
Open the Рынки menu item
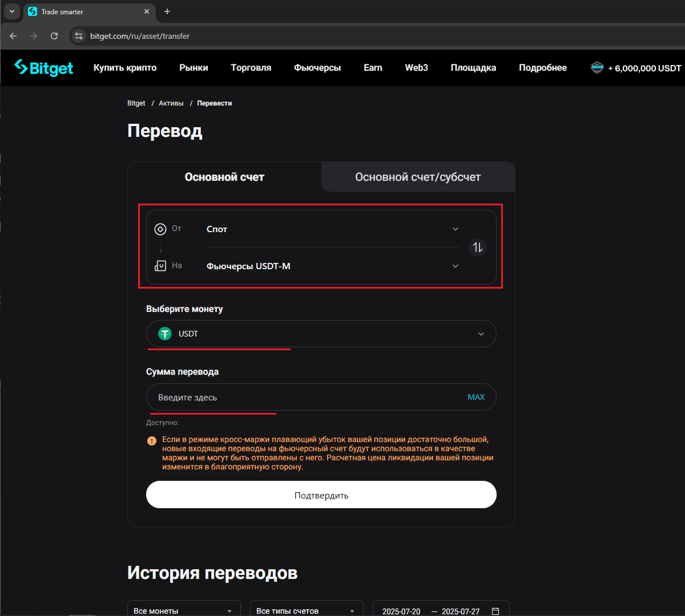click(194, 68)
